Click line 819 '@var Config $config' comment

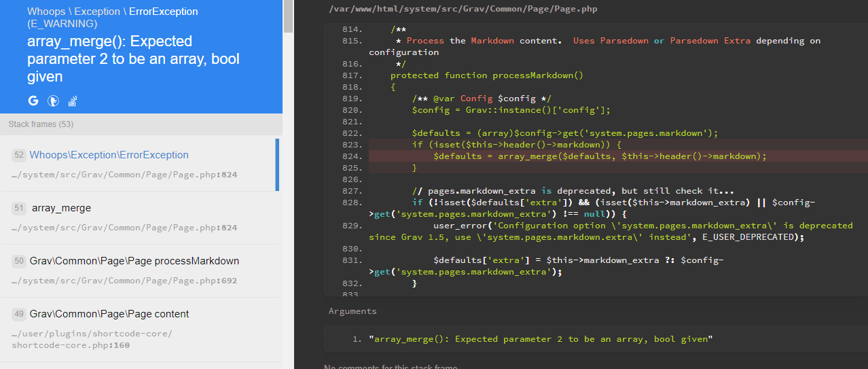click(481, 99)
